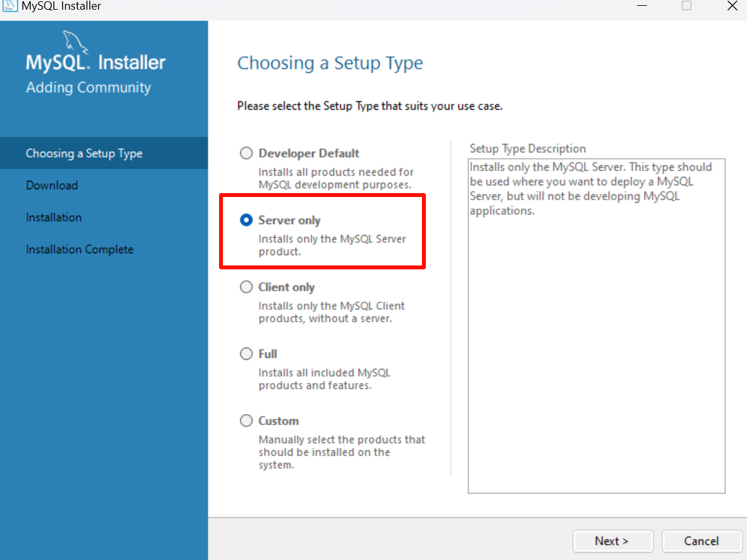
Task: Select the Developer Default radio button
Action: 246,154
